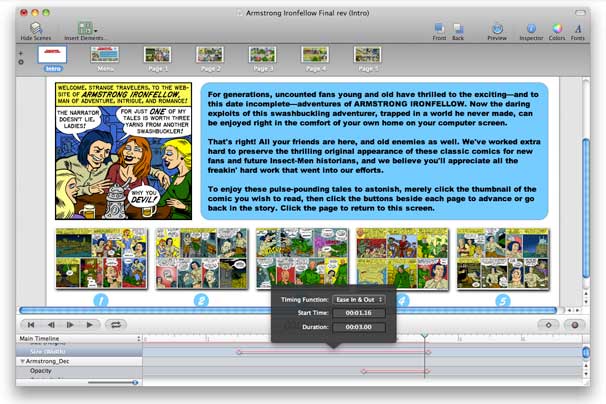This screenshot has height=404, width=606.
Task: Click the Preview toolbar icon
Action: click(497, 28)
